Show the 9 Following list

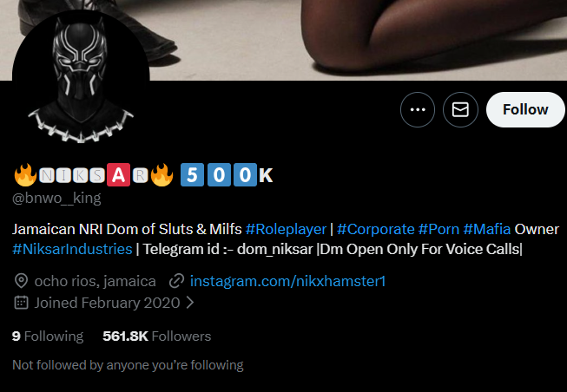48,336
